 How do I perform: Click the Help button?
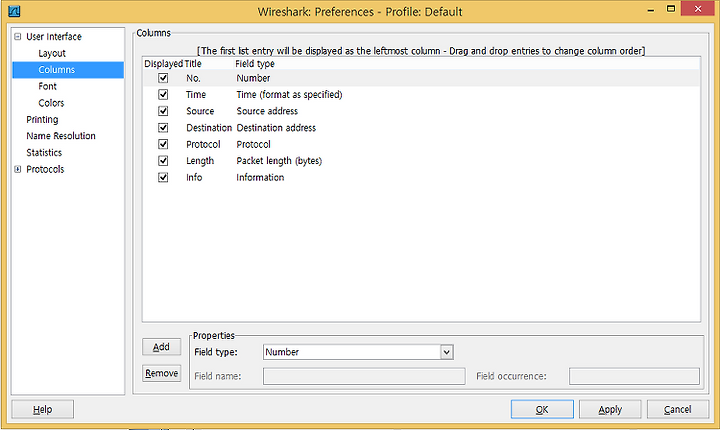tap(42, 409)
